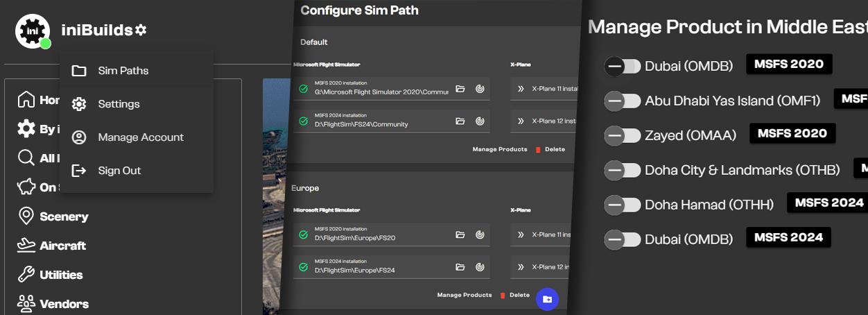The width and height of the screenshot is (868, 315).
Task: Toggle Dubai (OMDB) MSFS 2020 switch
Action: point(622,66)
